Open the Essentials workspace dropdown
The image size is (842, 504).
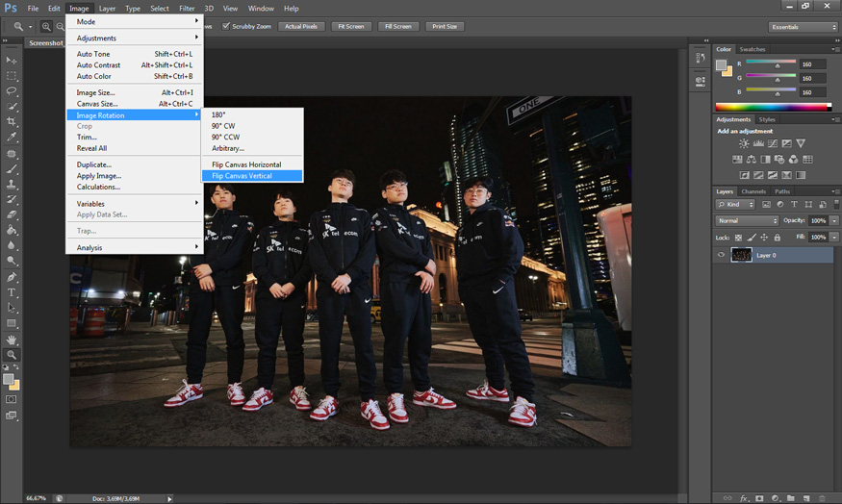coord(803,27)
